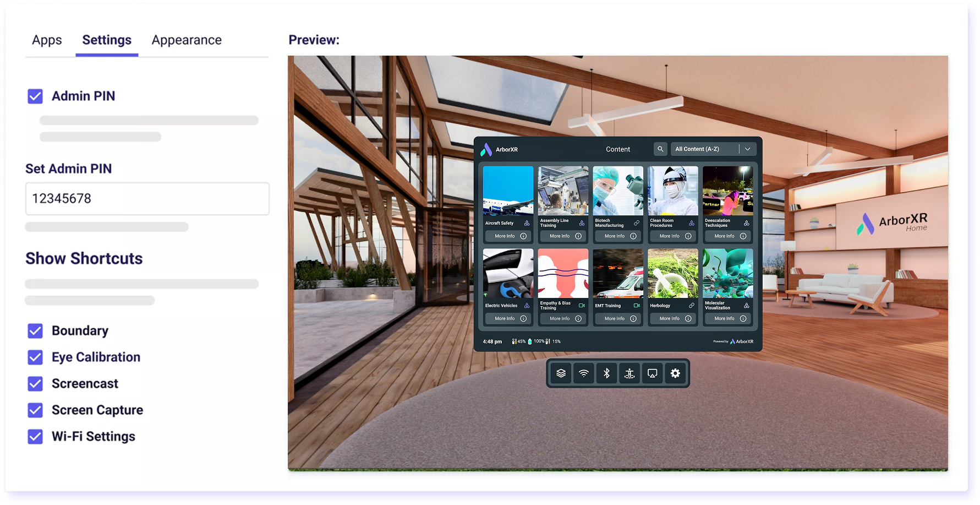Click the ArborXR Home wall logo
980x505 pixels.
point(892,224)
